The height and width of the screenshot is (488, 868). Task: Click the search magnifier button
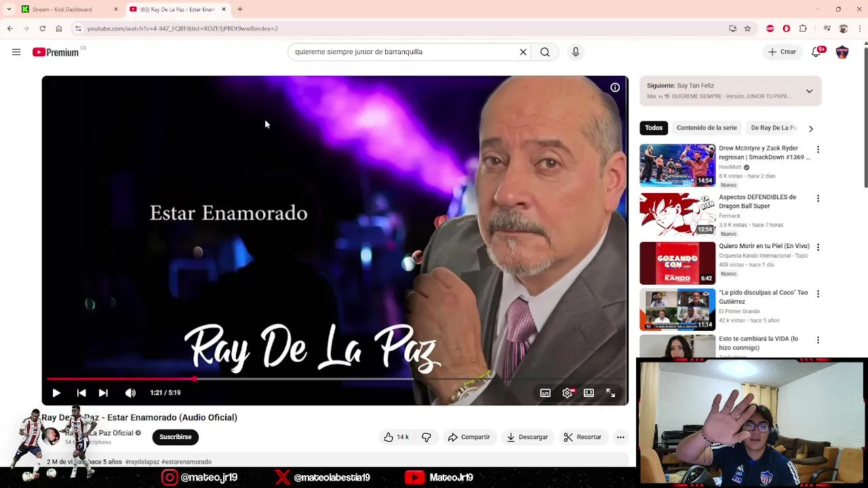pyautogui.click(x=545, y=52)
